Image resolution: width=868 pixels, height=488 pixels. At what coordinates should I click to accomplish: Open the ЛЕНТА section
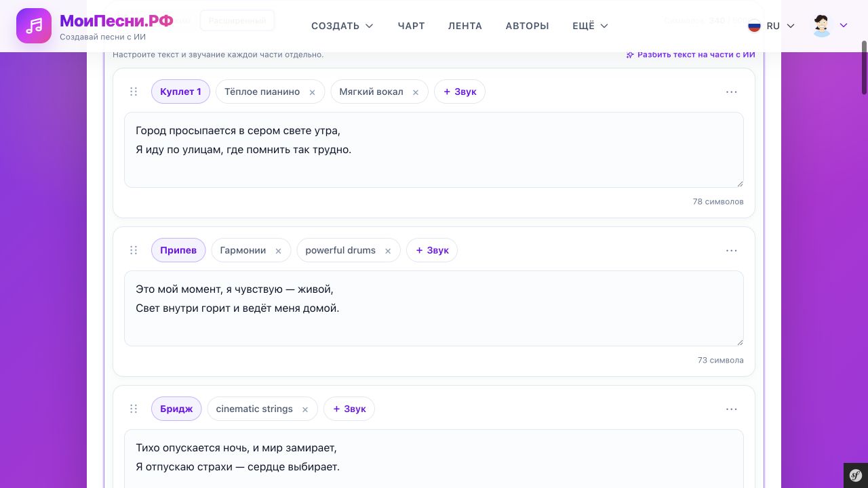(465, 26)
